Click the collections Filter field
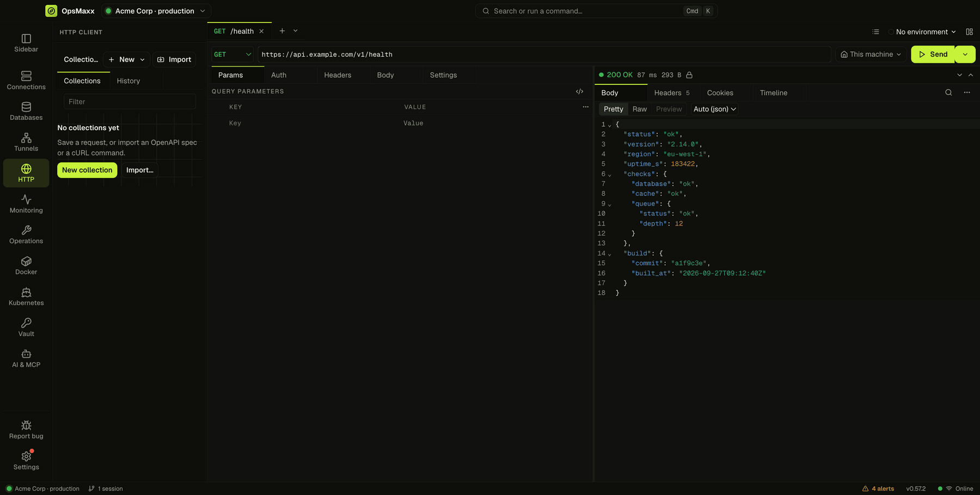The width and height of the screenshot is (980, 495). tap(130, 102)
